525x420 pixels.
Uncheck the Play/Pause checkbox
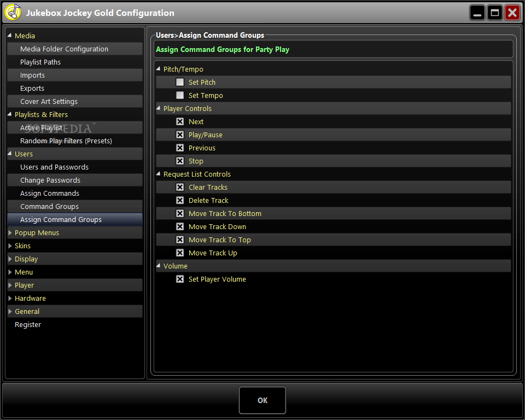click(x=180, y=135)
